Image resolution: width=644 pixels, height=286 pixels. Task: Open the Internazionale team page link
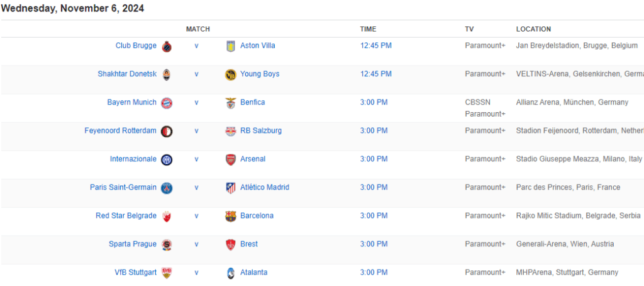[x=133, y=159]
